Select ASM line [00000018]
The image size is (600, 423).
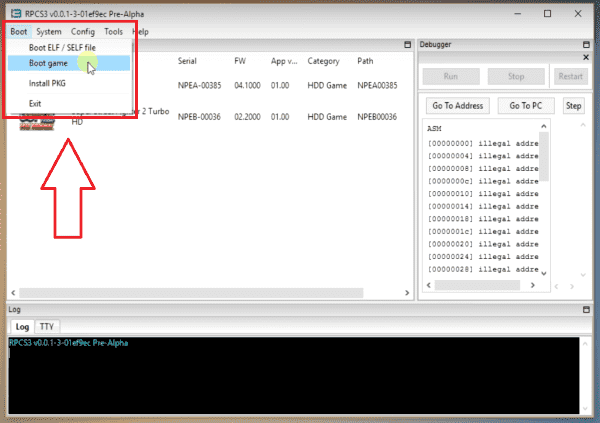tap(483, 219)
